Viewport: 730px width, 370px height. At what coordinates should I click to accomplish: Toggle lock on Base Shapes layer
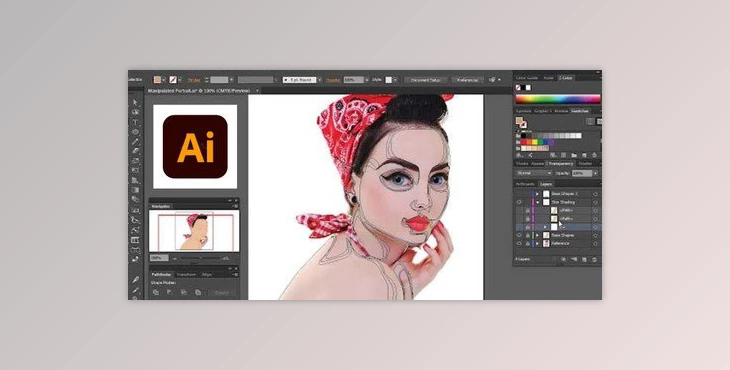[527, 235]
